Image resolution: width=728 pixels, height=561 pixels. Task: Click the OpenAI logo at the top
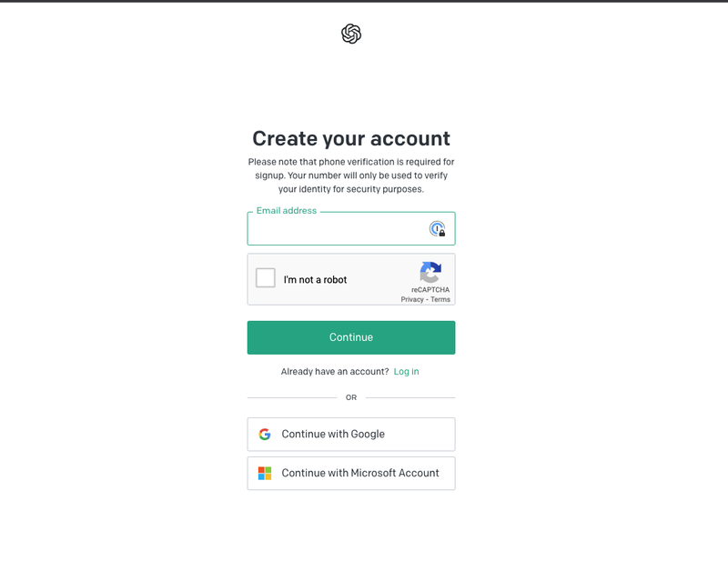pos(351,34)
